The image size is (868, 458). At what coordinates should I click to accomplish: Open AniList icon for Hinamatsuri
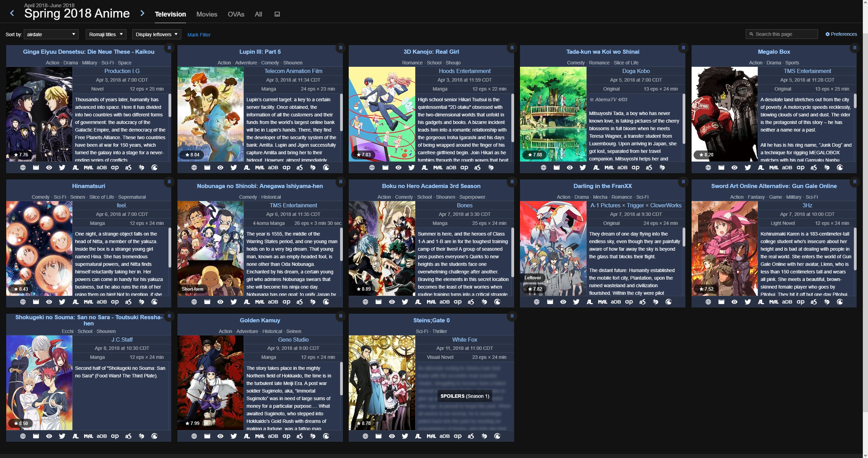(75, 302)
